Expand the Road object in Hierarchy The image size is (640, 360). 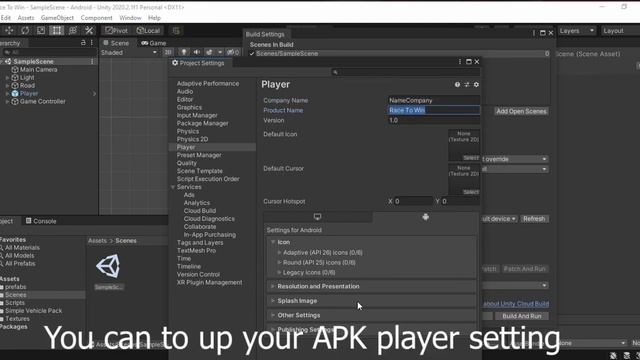[x=7, y=86]
